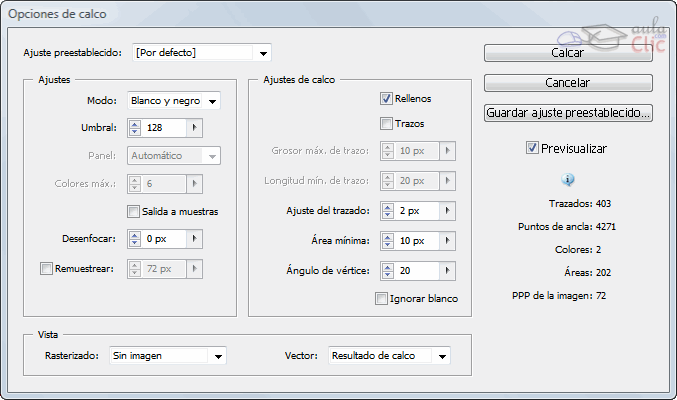Enable the Trazos checkbox
The width and height of the screenshot is (677, 400).
point(386,124)
